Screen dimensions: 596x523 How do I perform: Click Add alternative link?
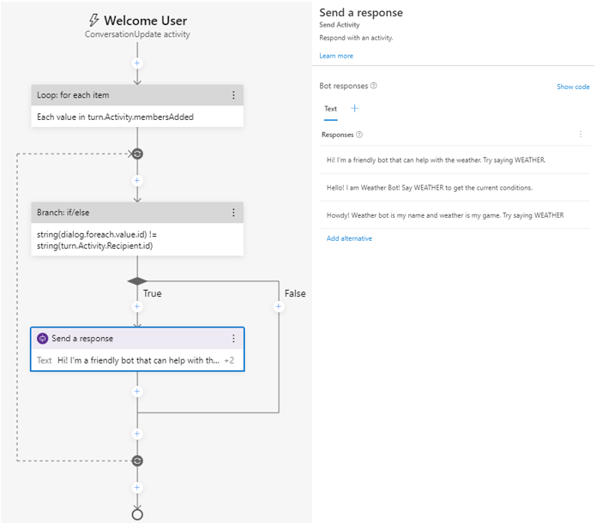[349, 238]
